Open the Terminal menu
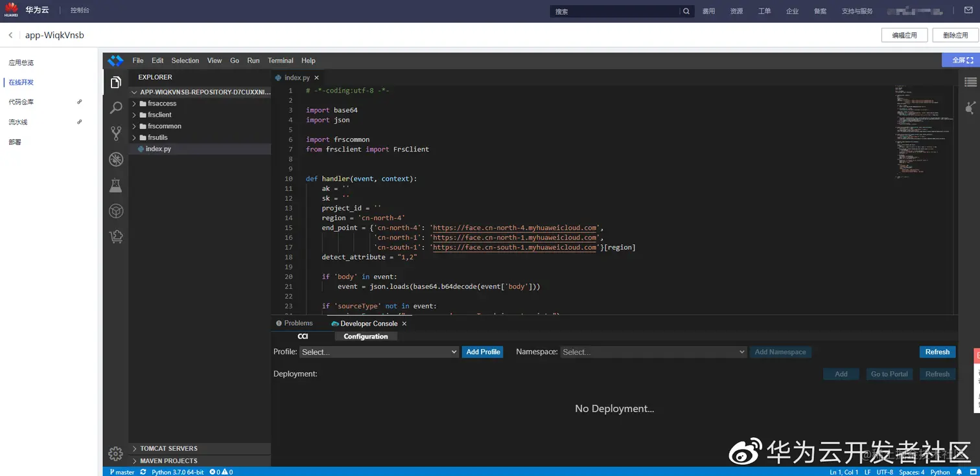 tap(281, 60)
